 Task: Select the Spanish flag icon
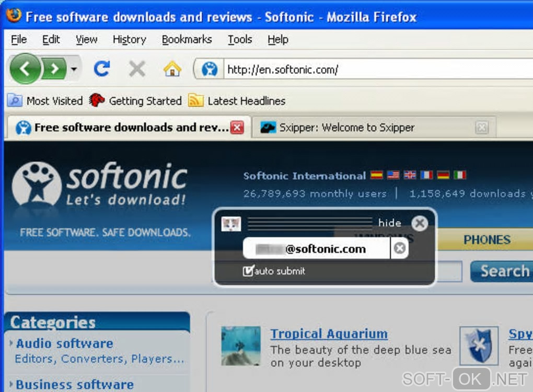[x=376, y=175]
